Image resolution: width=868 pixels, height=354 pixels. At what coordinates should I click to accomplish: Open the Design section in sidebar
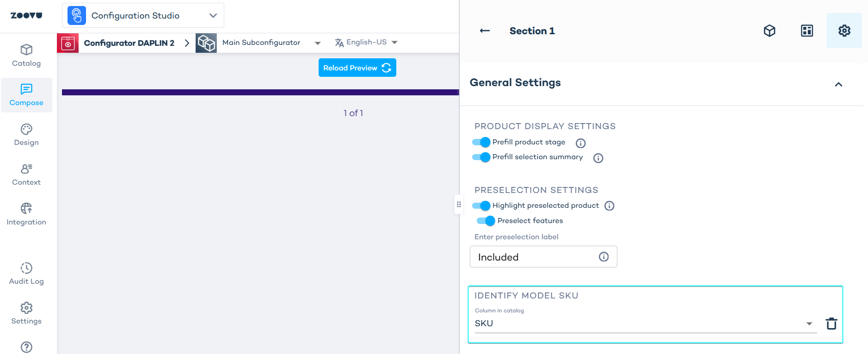(x=26, y=135)
